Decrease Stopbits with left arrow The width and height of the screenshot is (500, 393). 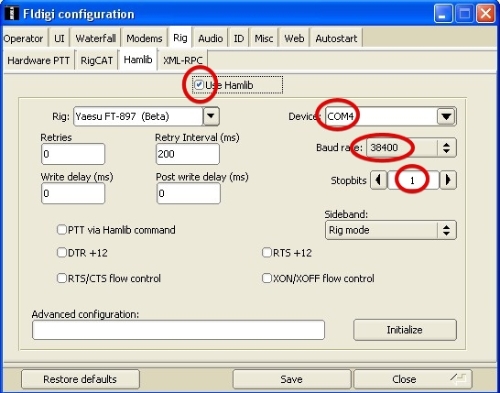378,180
